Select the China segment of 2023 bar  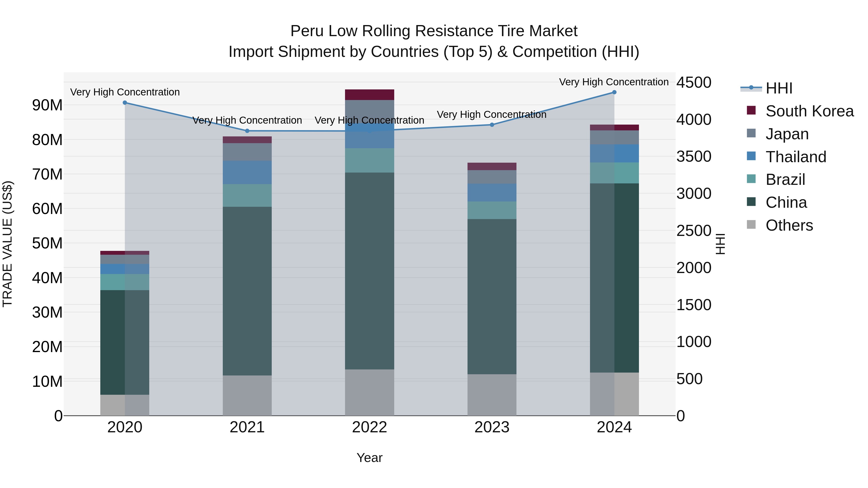point(492,297)
